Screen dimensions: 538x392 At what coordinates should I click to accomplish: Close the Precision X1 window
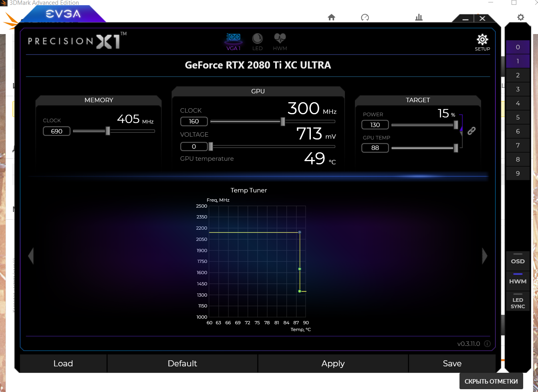point(482,18)
